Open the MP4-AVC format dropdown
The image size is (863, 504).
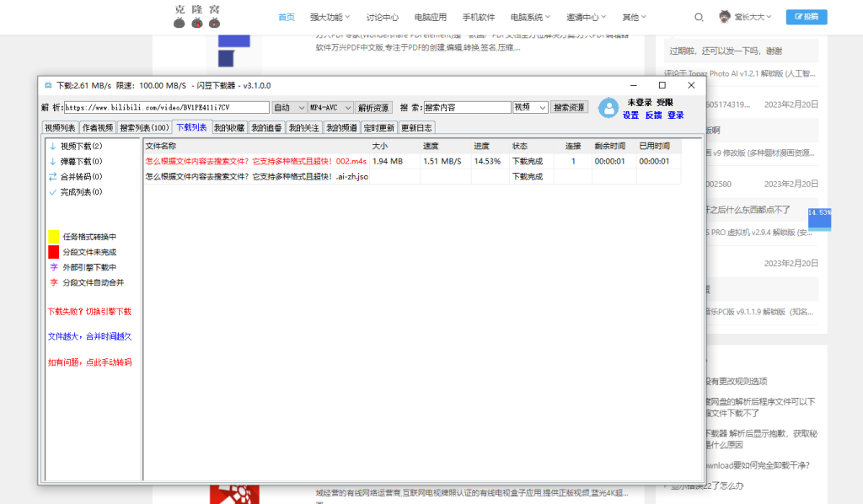(330, 107)
